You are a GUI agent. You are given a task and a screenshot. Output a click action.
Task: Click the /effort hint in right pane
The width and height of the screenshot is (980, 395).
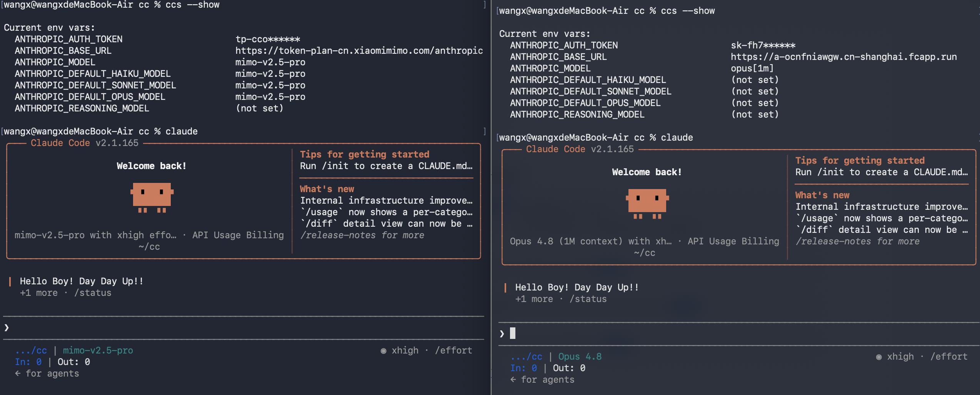pos(949,357)
